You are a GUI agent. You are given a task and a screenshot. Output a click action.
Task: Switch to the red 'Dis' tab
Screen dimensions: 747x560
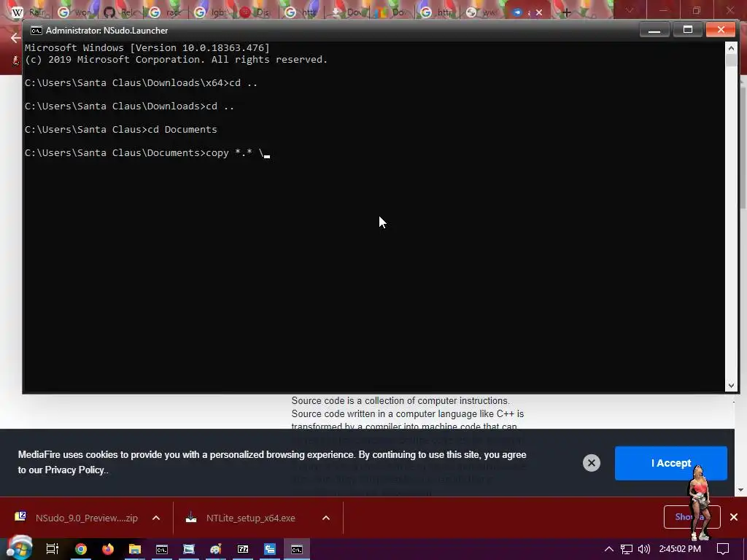point(258,12)
